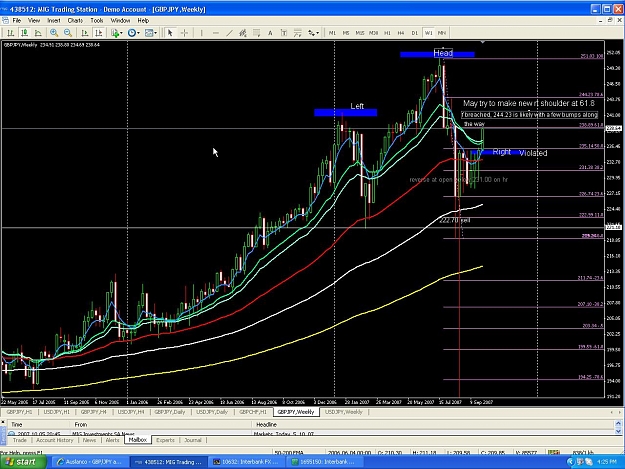The height and width of the screenshot is (469, 625).
Task: Open the Arrows objects dropdown
Action: pos(313,33)
